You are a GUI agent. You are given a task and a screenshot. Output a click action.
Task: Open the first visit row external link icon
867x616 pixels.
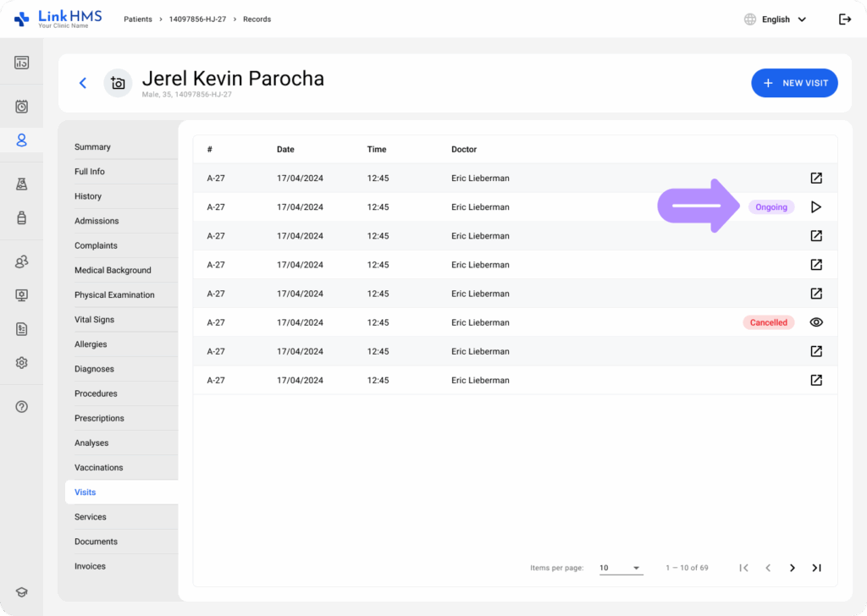(815, 179)
